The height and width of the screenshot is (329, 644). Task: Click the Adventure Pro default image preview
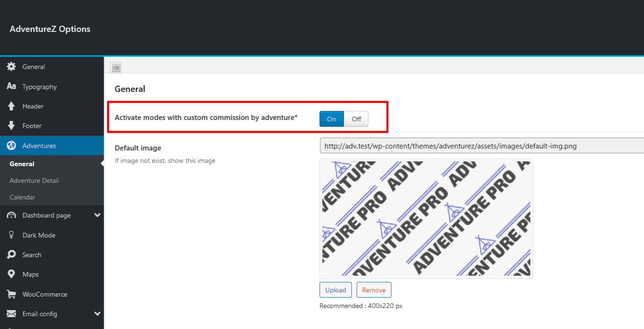(426, 219)
